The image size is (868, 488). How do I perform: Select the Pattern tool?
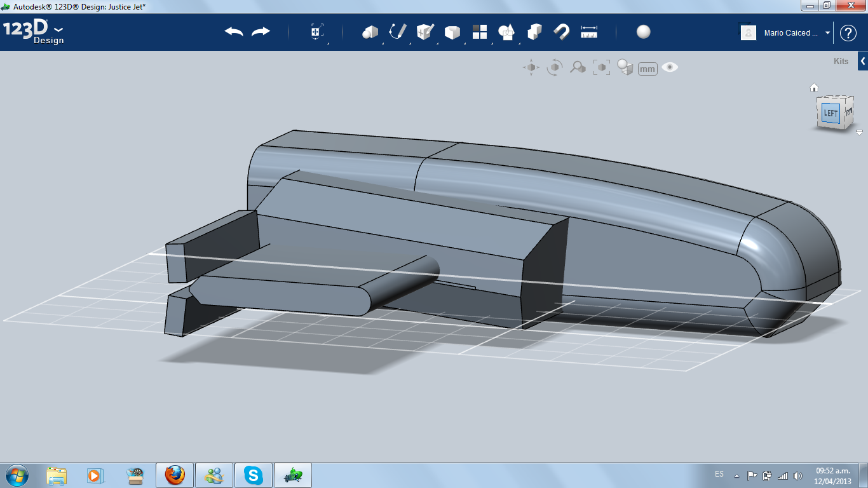click(x=480, y=32)
